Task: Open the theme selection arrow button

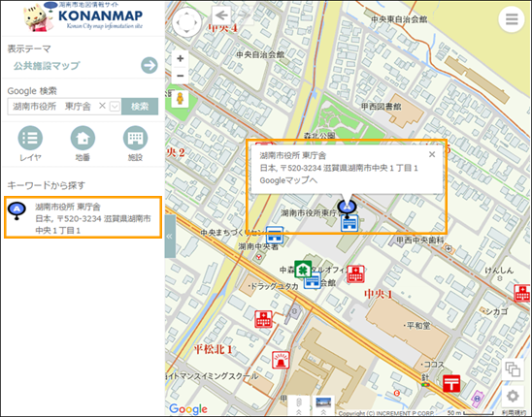Action: [x=150, y=65]
